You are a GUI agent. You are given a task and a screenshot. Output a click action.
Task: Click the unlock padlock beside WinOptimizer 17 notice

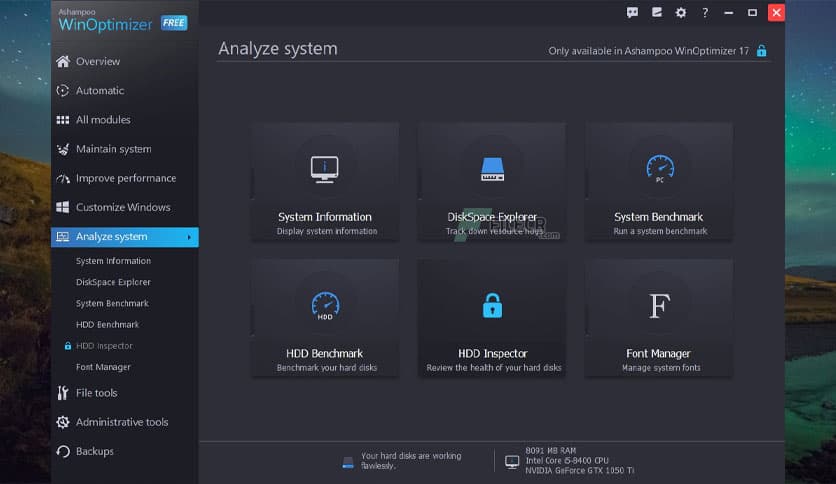[761, 51]
